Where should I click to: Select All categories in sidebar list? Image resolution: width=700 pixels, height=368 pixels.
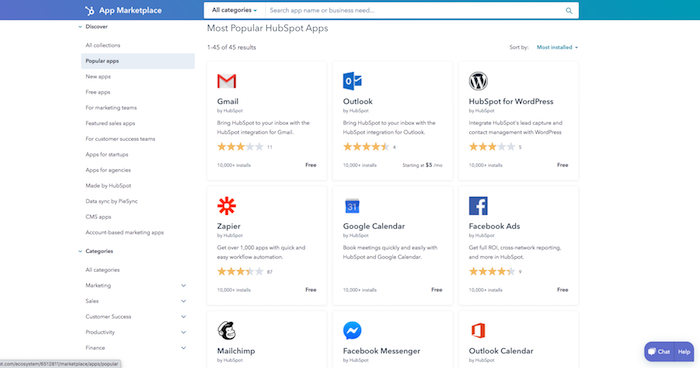(x=103, y=270)
